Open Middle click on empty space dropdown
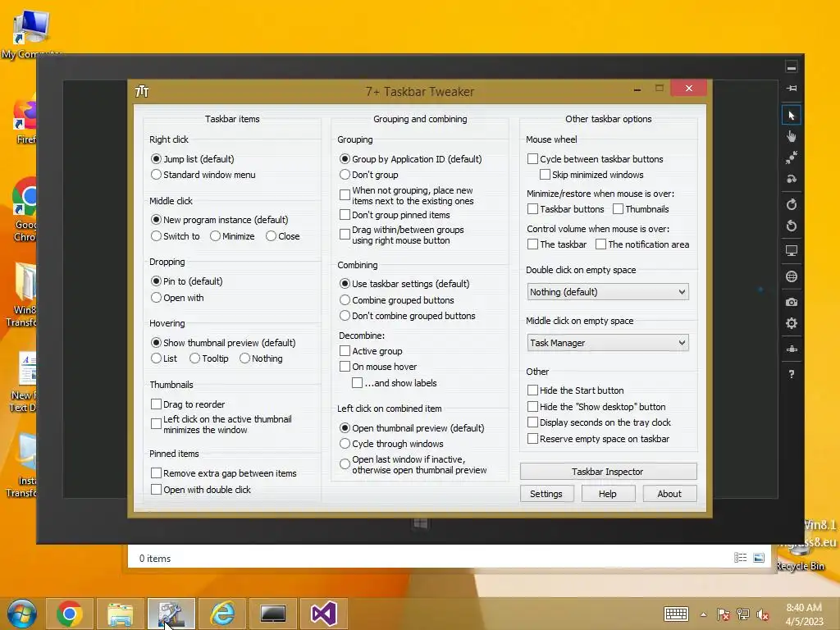Screen dimensions: 840x630 [x=608, y=343]
